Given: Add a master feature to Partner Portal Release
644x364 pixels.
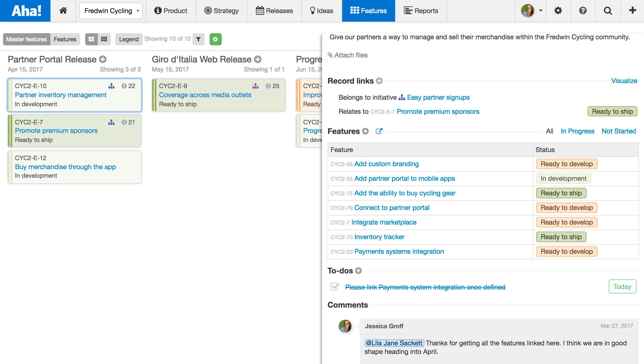Looking at the screenshot, I should point(103,59).
